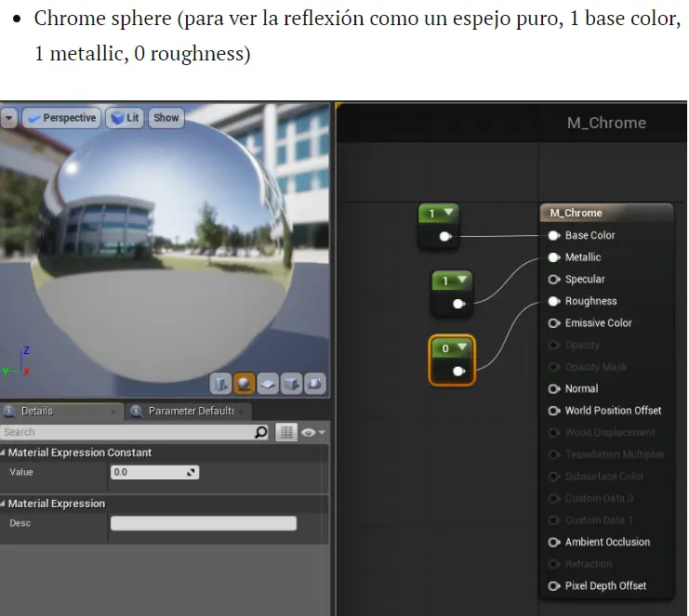
Task: Click the World Position Offset input pin
Action: click(553, 411)
